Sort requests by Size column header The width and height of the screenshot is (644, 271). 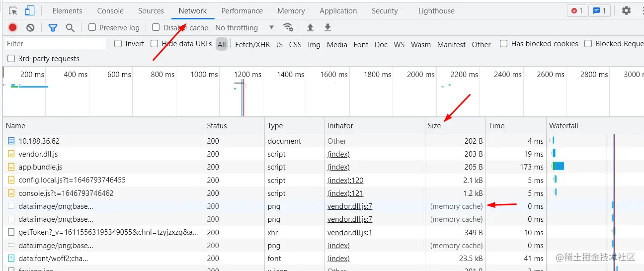point(434,126)
